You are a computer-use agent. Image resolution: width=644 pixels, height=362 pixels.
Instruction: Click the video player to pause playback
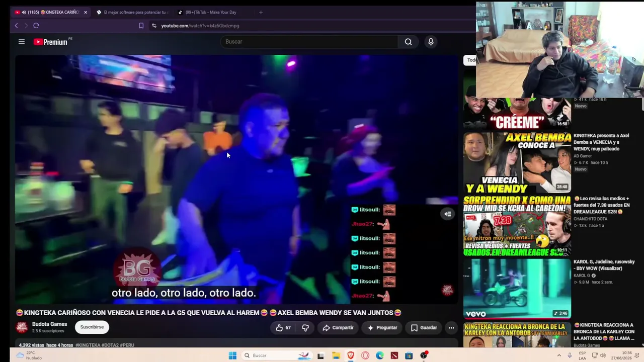[236, 179]
